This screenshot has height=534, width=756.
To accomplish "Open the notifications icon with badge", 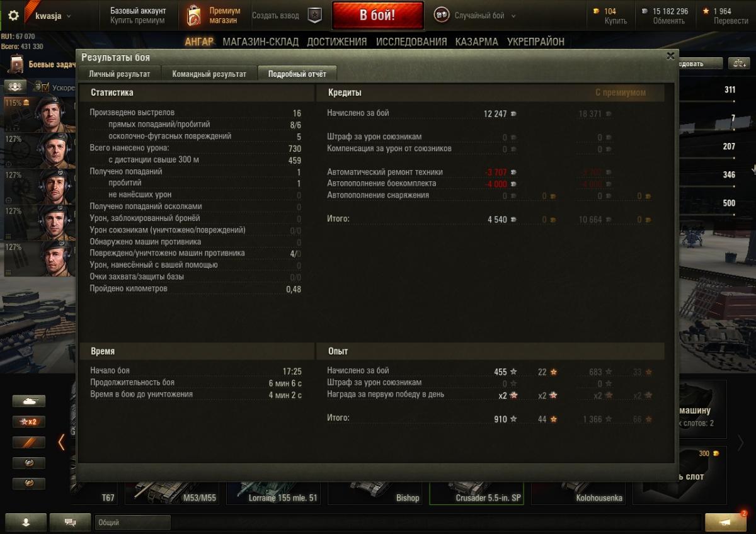I will click(725, 522).
